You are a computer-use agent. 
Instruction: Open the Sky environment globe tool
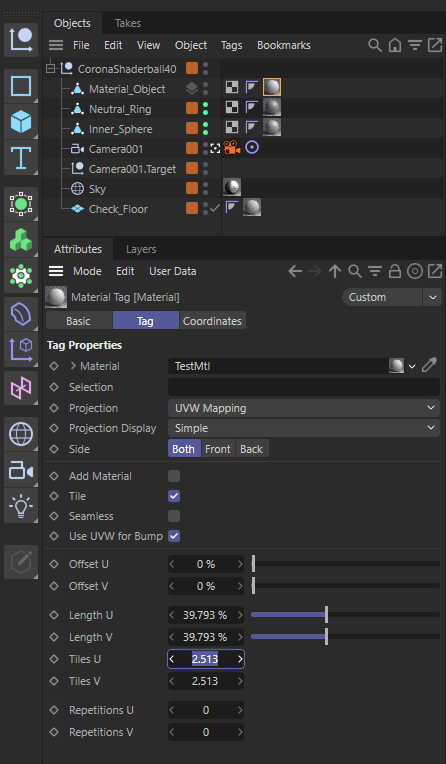pyautogui.click(x=21, y=434)
